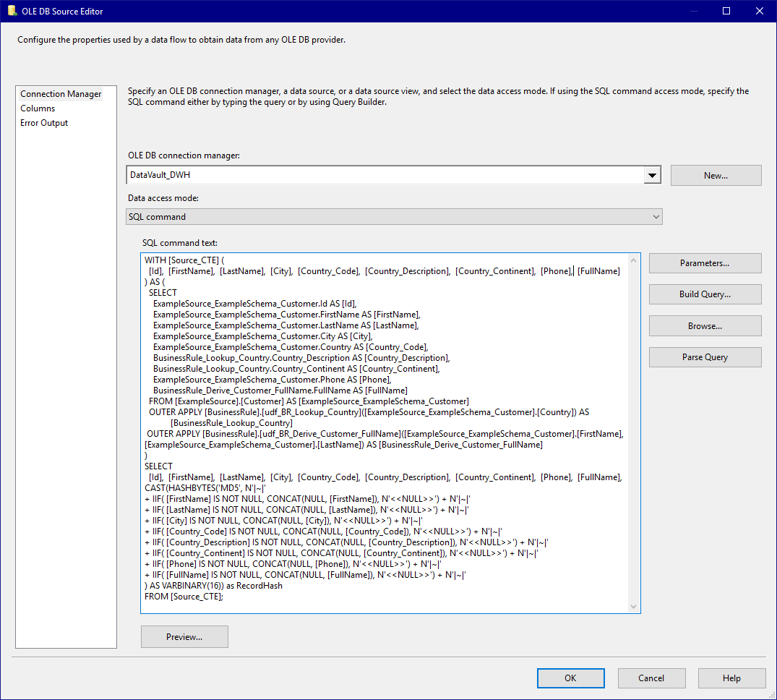This screenshot has height=700, width=777.
Task: Open the Parameters... dialog
Action: click(x=705, y=263)
